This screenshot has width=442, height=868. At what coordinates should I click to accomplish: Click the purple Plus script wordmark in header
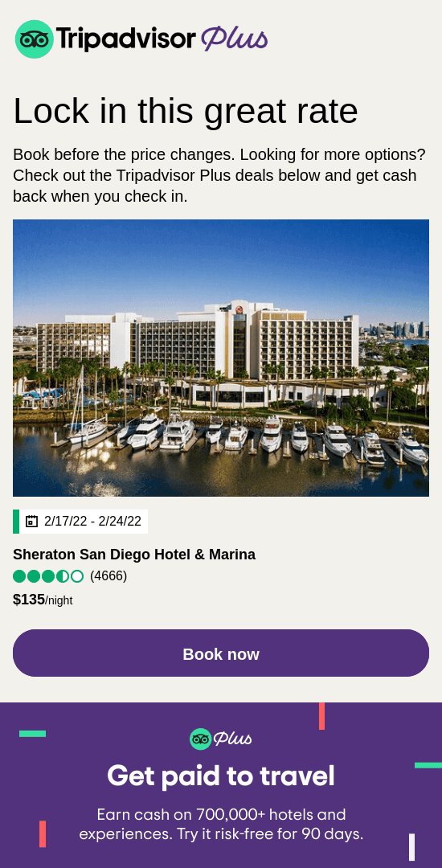click(234, 39)
